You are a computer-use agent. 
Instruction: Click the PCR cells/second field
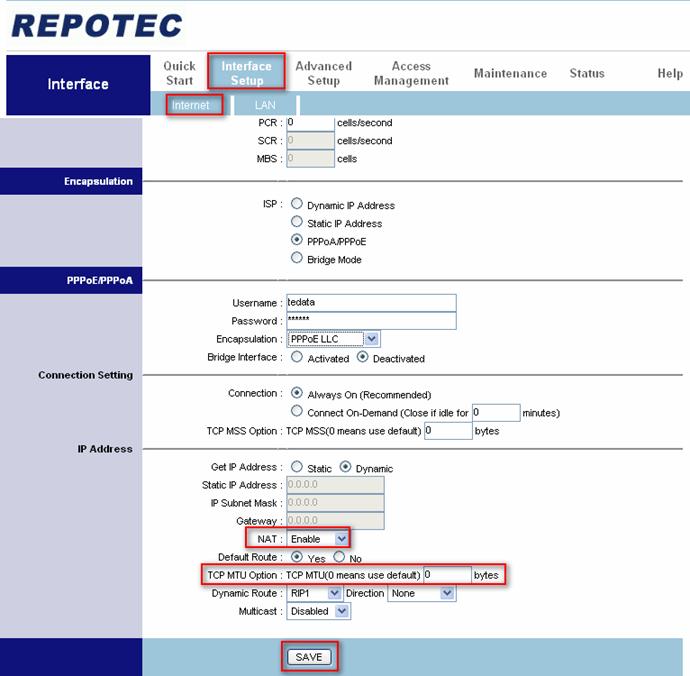pyautogui.click(x=310, y=123)
